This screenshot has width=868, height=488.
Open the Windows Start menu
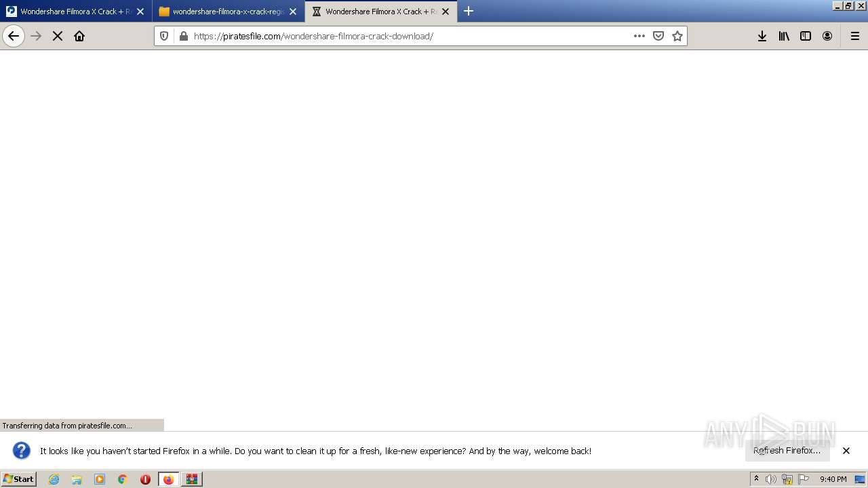[x=19, y=479]
